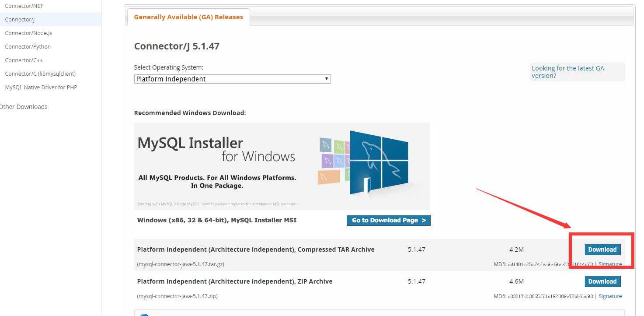Click the 'Recommended Windows Download:' label
The height and width of the screenshot is (316, 644).
(x=190, y=113)
